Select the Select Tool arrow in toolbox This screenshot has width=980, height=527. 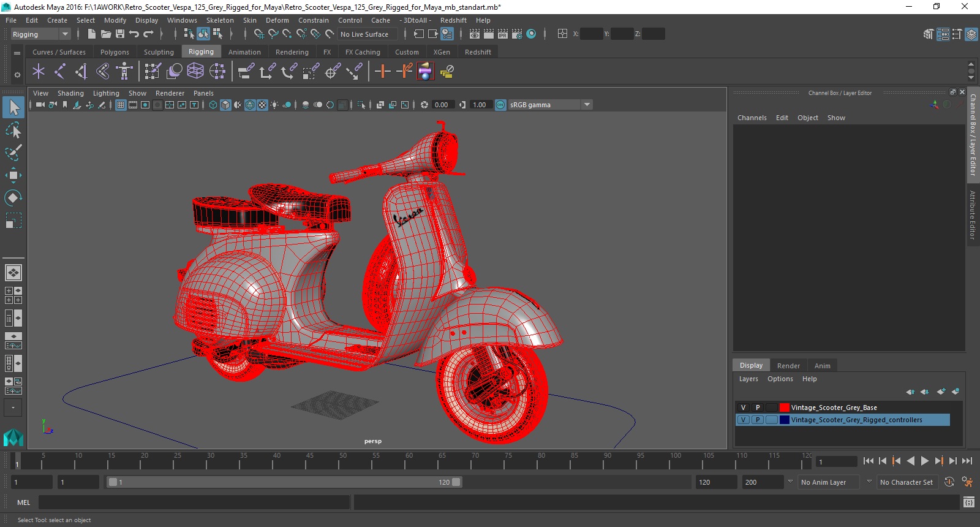point(13,108)
